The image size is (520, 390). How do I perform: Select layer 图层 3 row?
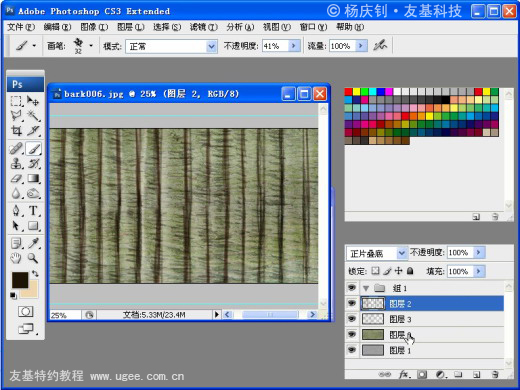click(432, 319)
